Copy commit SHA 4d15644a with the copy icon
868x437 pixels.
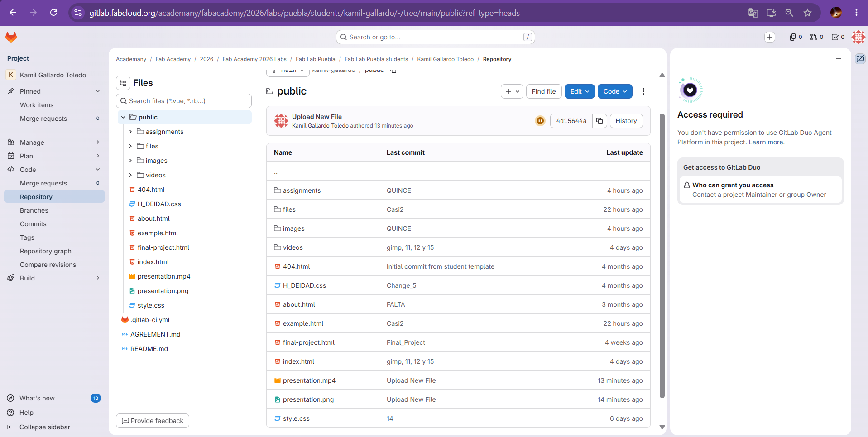coord(599,121)
